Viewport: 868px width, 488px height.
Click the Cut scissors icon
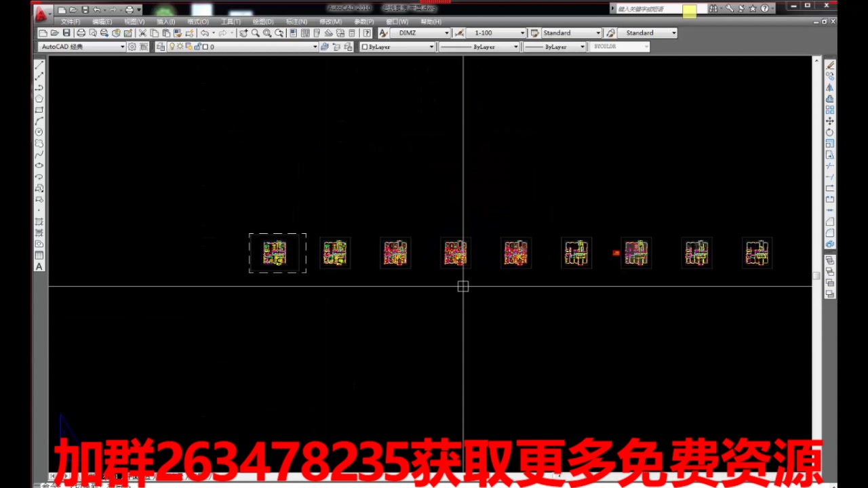click(x=142, y=33)
